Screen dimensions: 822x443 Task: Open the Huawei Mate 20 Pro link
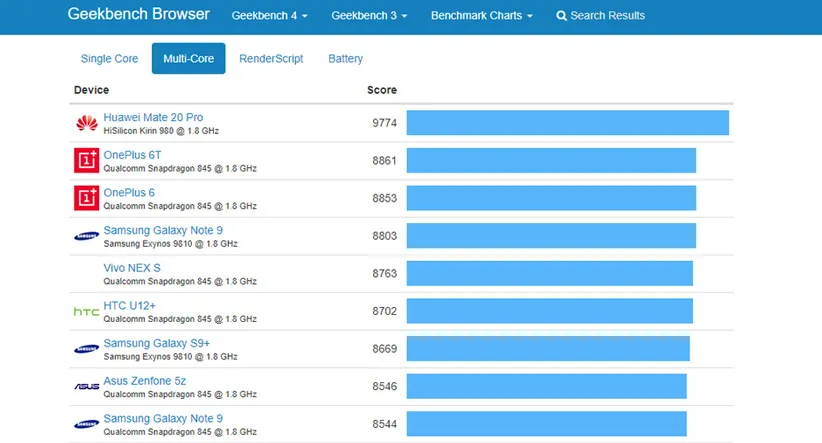[153, 118]
